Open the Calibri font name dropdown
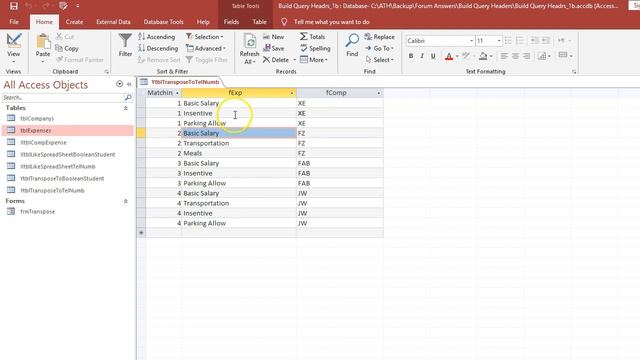The width and height of the screenshot is (640, 360). 471,41
